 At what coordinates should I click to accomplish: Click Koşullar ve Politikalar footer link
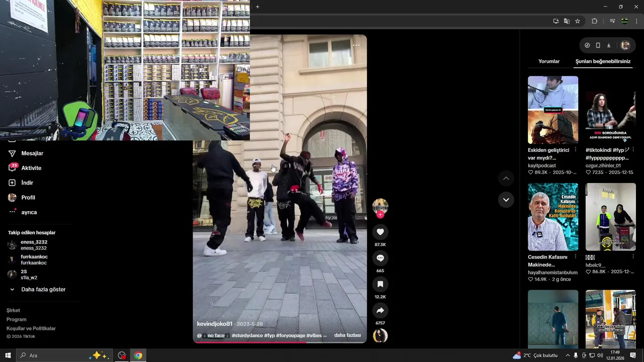pos(31,328)
